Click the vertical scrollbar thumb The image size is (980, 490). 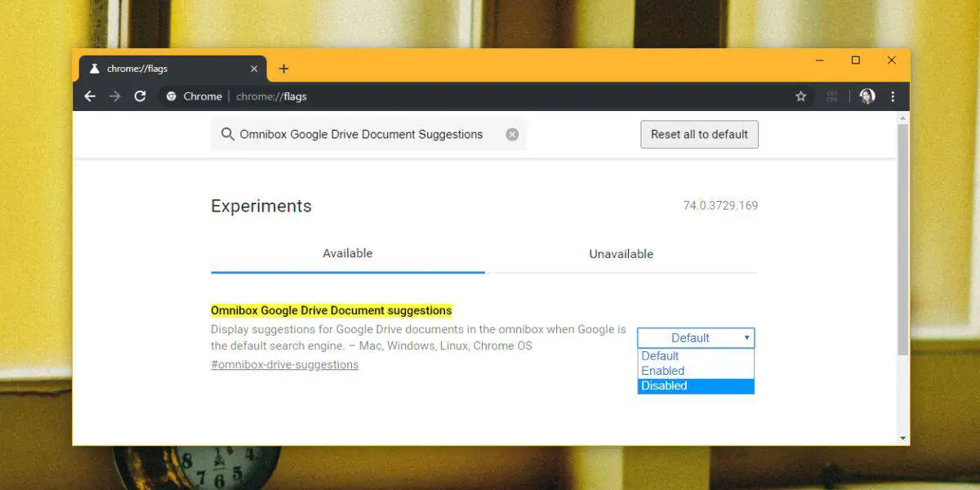[902, 238]
